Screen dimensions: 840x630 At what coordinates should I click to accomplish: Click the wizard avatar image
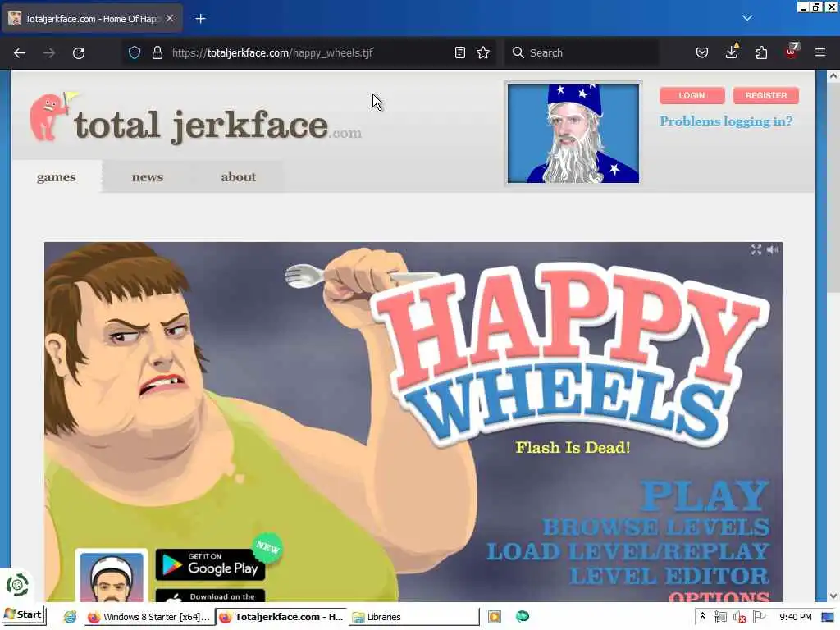(x=573, y=134)
